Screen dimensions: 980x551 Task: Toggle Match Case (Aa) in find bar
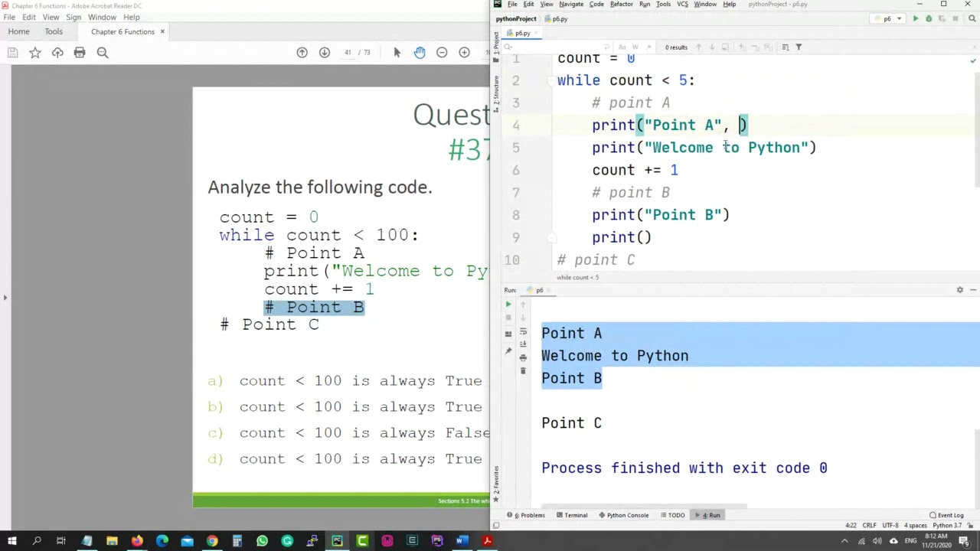(x=622, y=47)
